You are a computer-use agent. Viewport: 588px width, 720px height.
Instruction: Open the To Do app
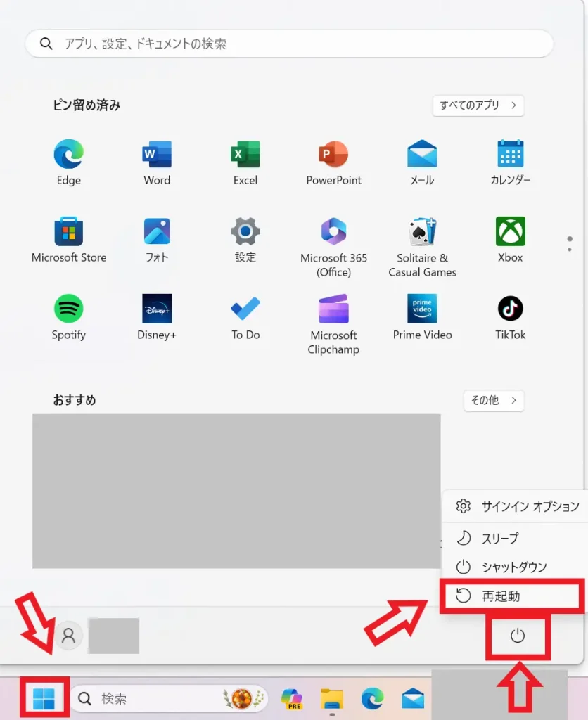245,317
